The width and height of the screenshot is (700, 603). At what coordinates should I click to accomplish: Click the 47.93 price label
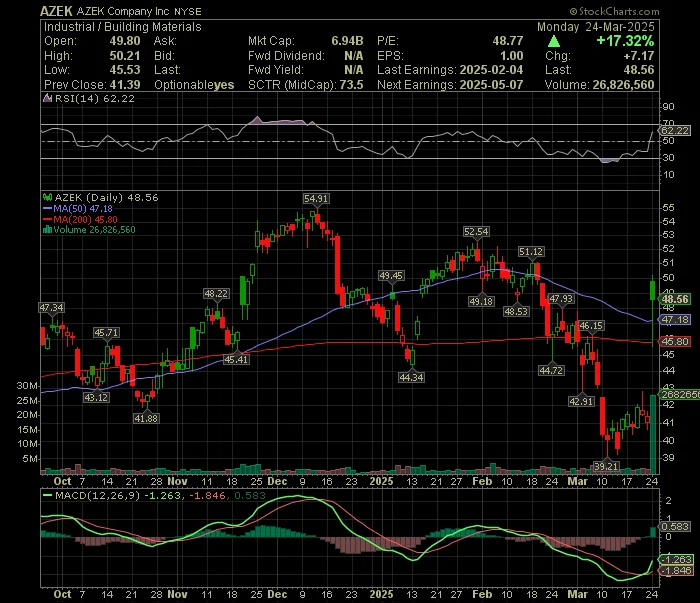(561, 299)
